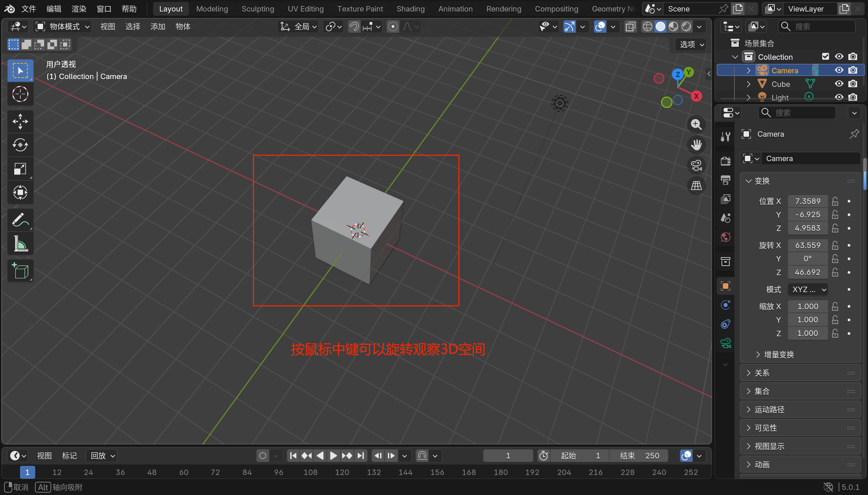
Task: Uncheck the Collection exclude checkbox
Action: pos(825,56)
